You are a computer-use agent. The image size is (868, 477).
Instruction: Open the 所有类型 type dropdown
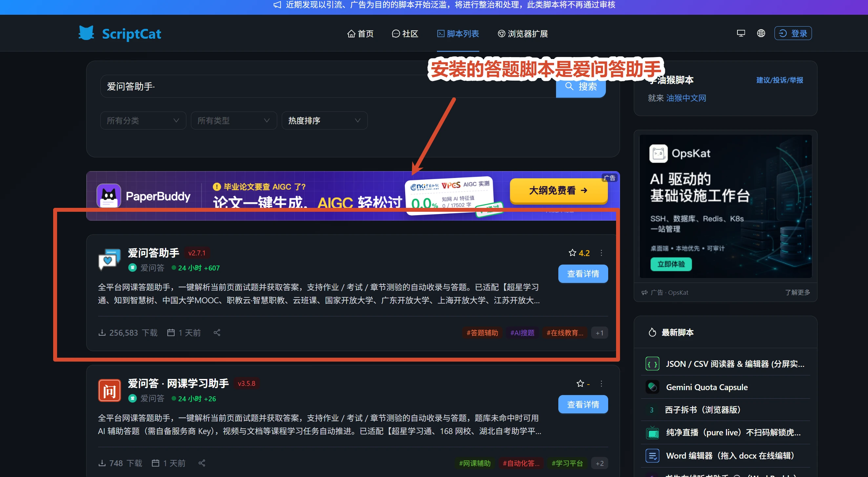pos(234,121)
